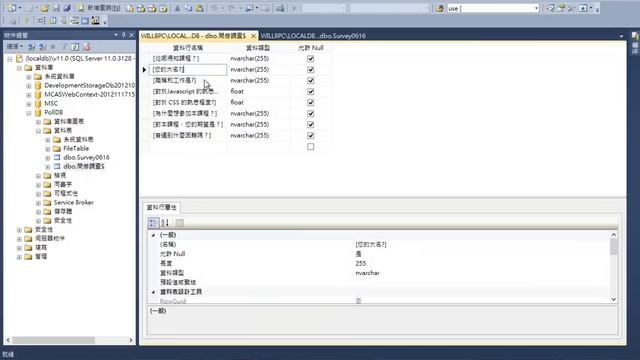The image size is (640, 360).
Task: Click the 新增查詢 New Query button
Action: (x=99, y=8)
